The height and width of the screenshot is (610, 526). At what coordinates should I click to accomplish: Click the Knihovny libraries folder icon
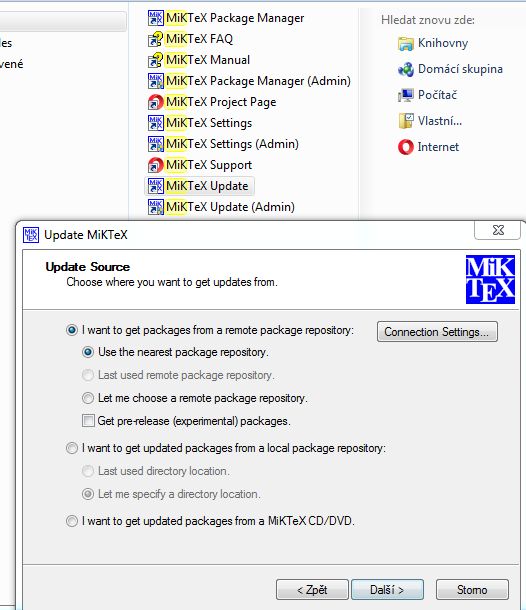pos(405,44)
